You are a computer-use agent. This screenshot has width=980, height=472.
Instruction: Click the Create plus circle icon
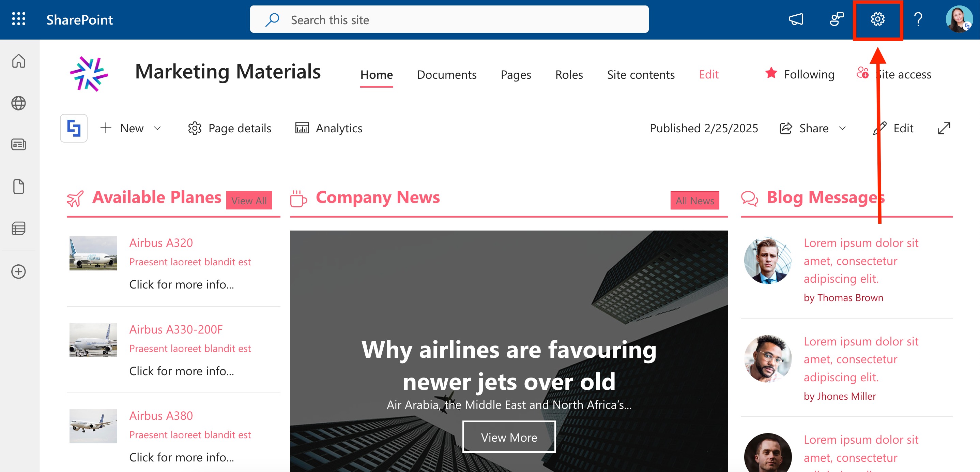pyautogui.click(x=18, y=272)
